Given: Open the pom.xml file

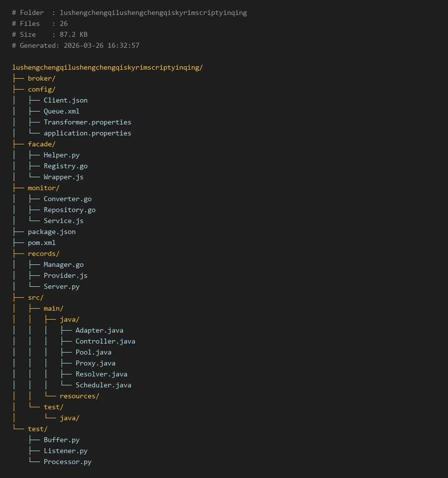Looking at the screenshot, I should (x=41, y=242).
